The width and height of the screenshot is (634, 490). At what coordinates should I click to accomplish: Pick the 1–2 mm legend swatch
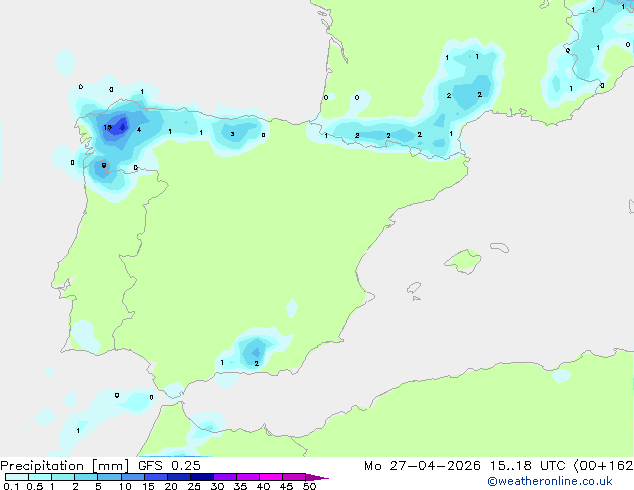coord(63,477)
